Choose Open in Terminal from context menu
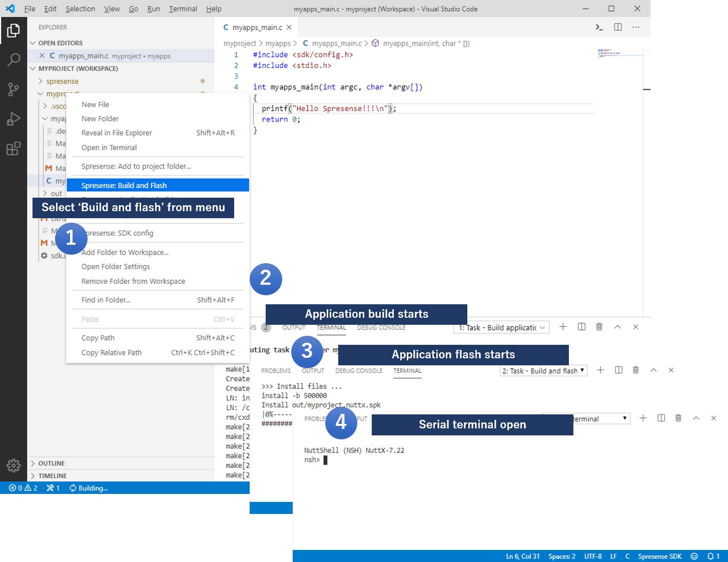This screenshot has width=728, height=562. coord(109,148)
